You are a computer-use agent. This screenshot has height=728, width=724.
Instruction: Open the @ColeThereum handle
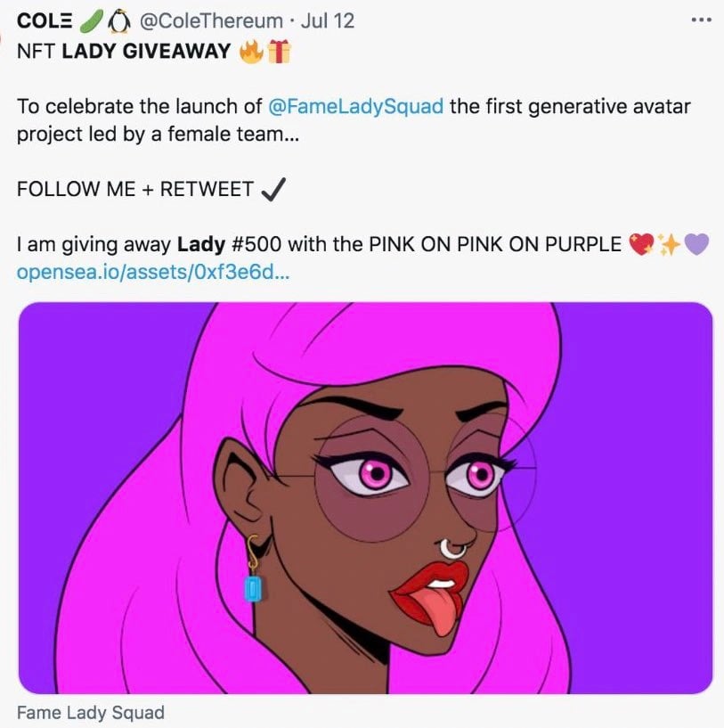[211, 21]
